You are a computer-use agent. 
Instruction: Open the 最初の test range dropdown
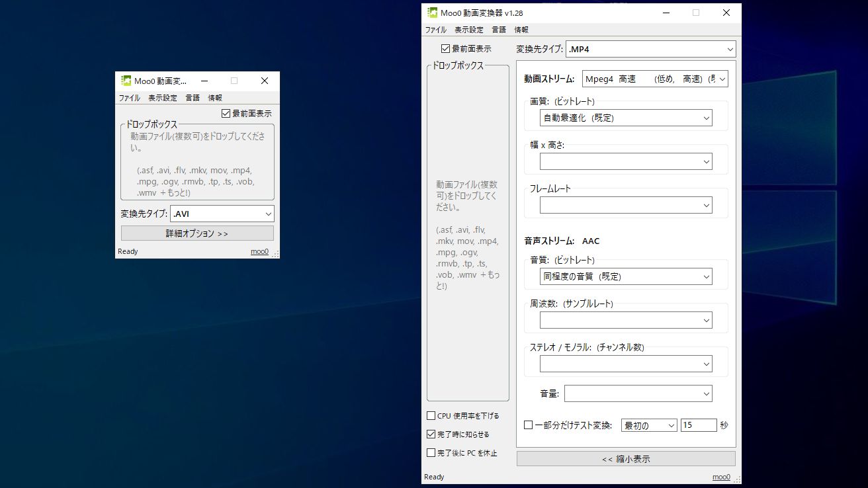[x=649, y=425]
